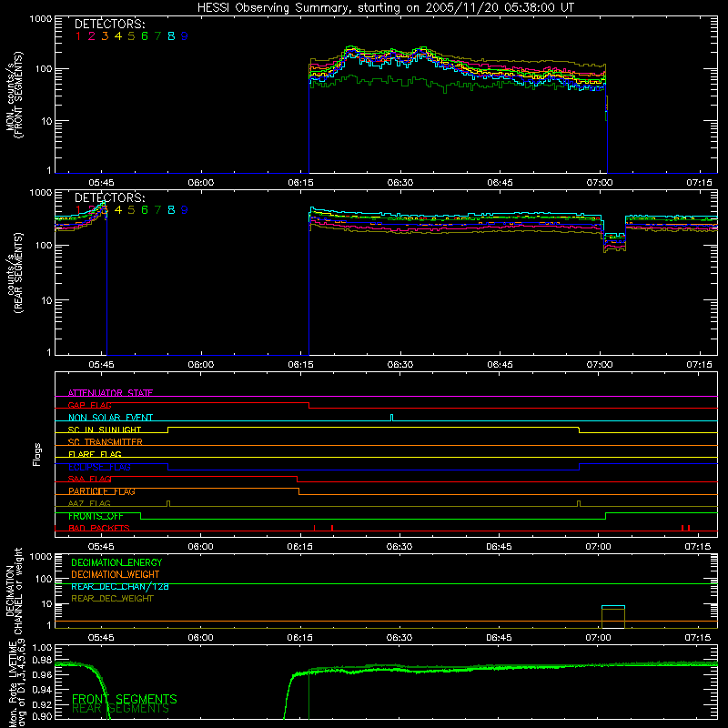The image size is (728, 728).
Task: Click the bright green FRONT SEGMENTS livetime label
Action: pos(125,699)
